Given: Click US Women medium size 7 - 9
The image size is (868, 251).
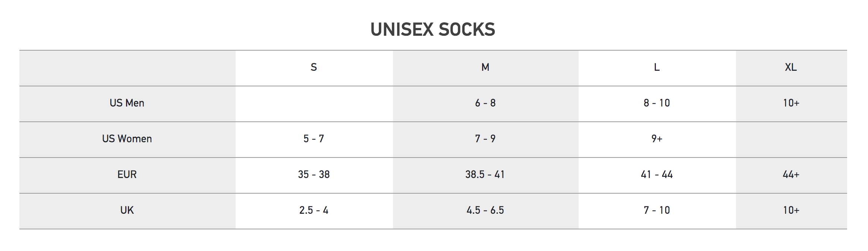Looking at the screenshot, I should 485,139.
